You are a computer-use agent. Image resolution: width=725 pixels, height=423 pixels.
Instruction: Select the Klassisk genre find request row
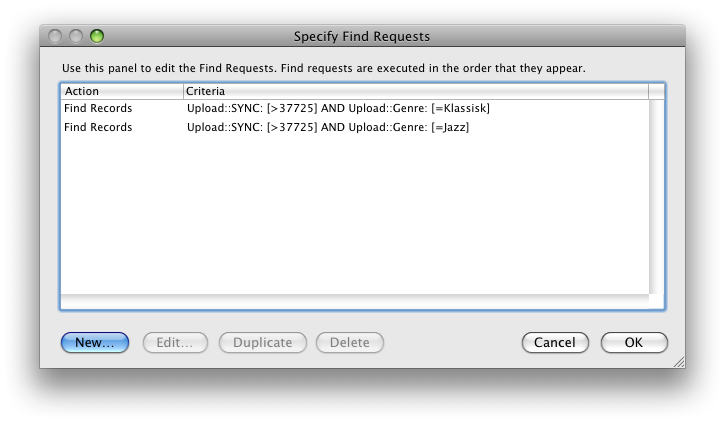pyautogui.click(x=355, y=108)
